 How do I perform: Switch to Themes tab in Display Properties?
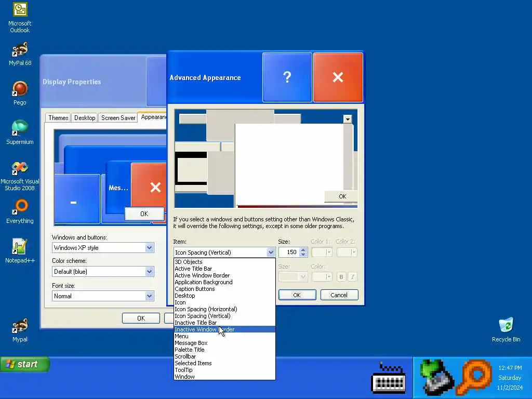coord(58,118)
